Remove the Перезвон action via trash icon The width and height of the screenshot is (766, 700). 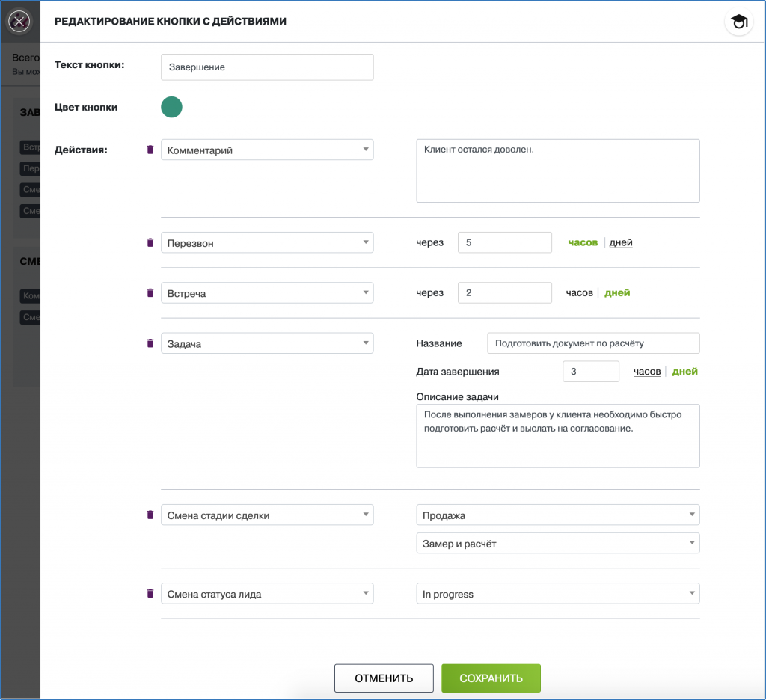(150, 242)
